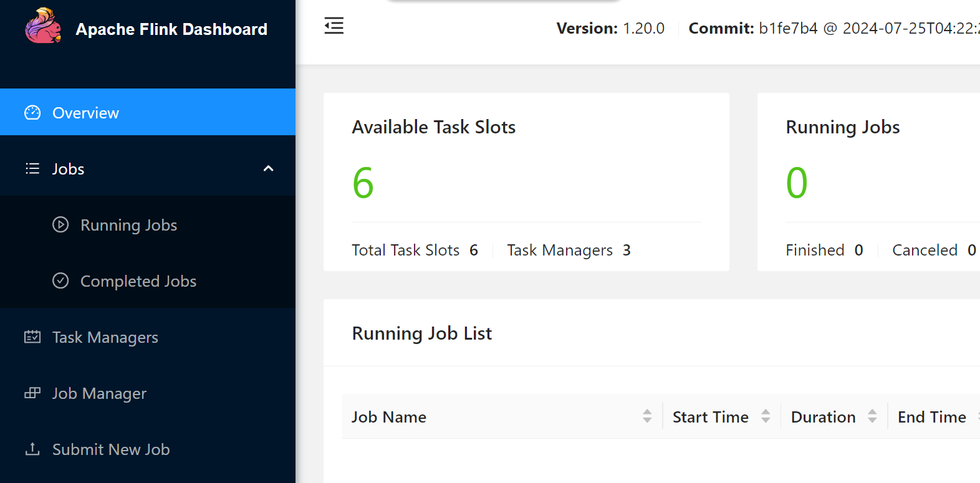This screenshot has height=483, width=980.
Task: Click the Available Task Slots heading
Action: (434, 127)
